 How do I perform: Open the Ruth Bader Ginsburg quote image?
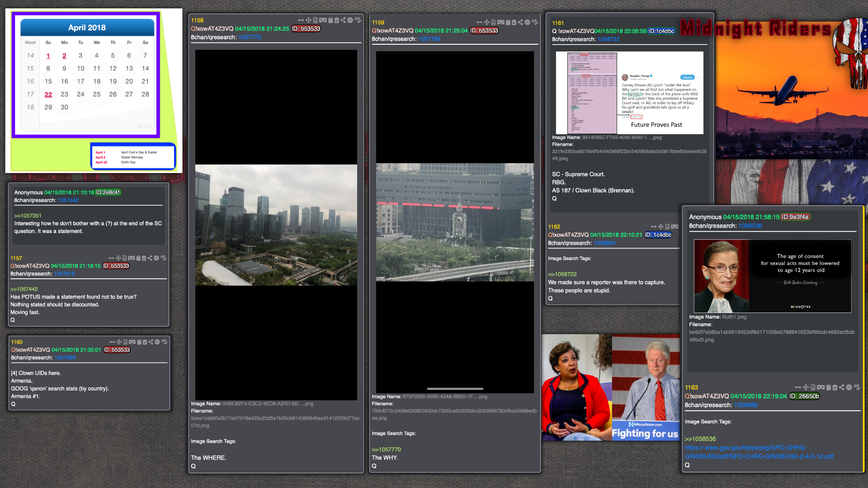773,276
